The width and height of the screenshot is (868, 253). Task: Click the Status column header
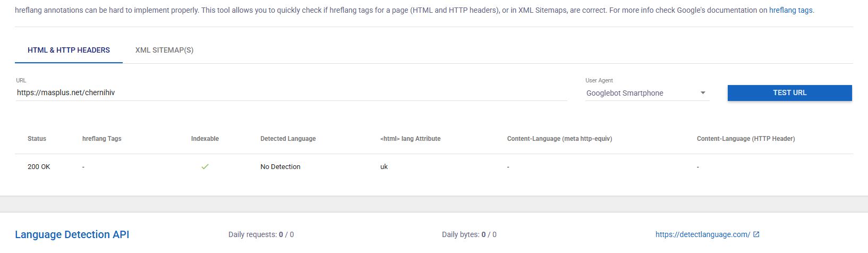coord(37,139)
